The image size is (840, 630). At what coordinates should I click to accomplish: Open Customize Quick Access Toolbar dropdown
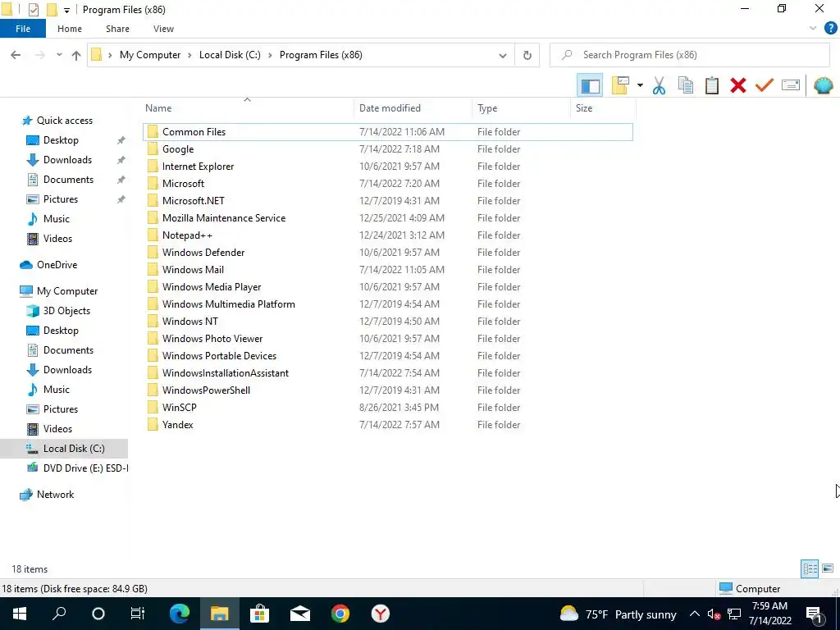tap(66, 10)
